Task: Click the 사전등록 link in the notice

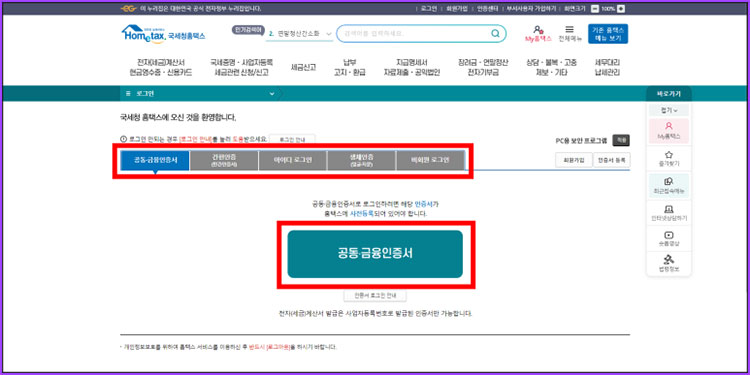Action: coord(362,213)
